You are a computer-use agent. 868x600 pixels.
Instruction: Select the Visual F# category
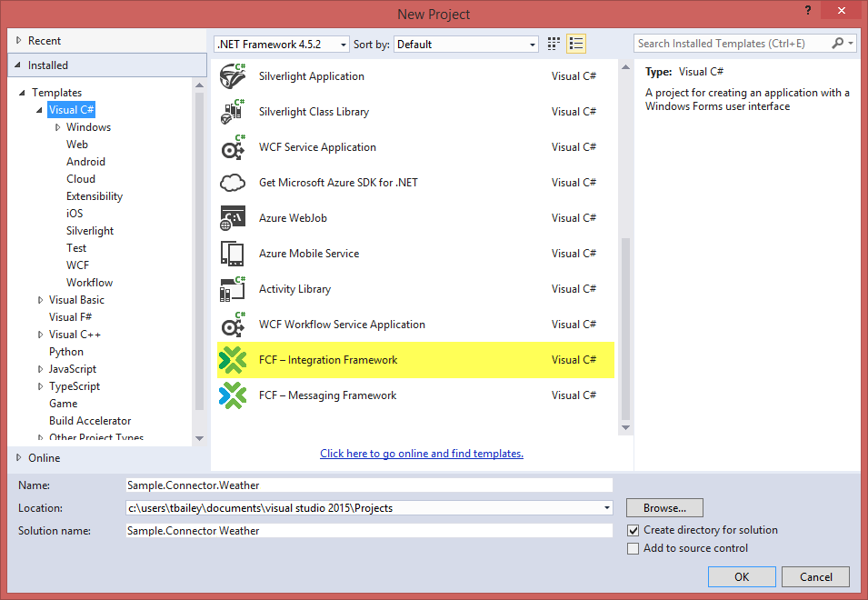(70, 317)
